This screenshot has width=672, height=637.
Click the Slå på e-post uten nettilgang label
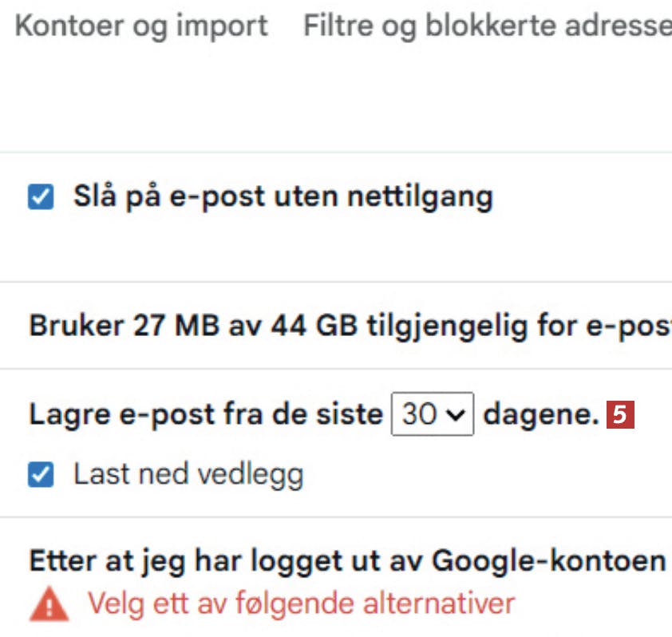[x=283, y=196]
